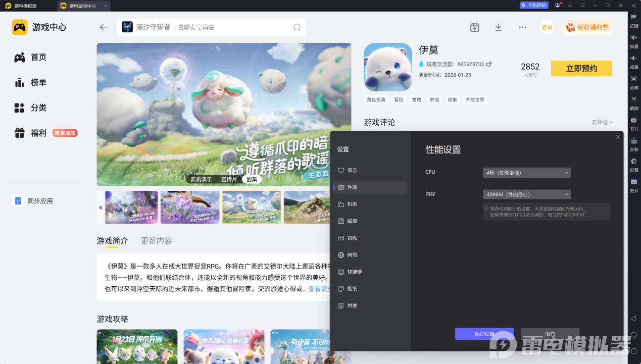Toggle 全屏 fullscreen mode

tap(633, 82)
